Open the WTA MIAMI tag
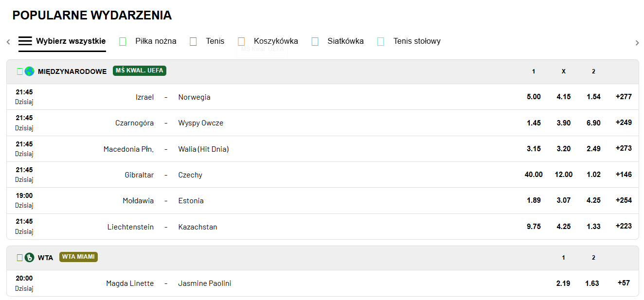Image resolution: width=644 pixels, height=300 pixels. [79, 257]
